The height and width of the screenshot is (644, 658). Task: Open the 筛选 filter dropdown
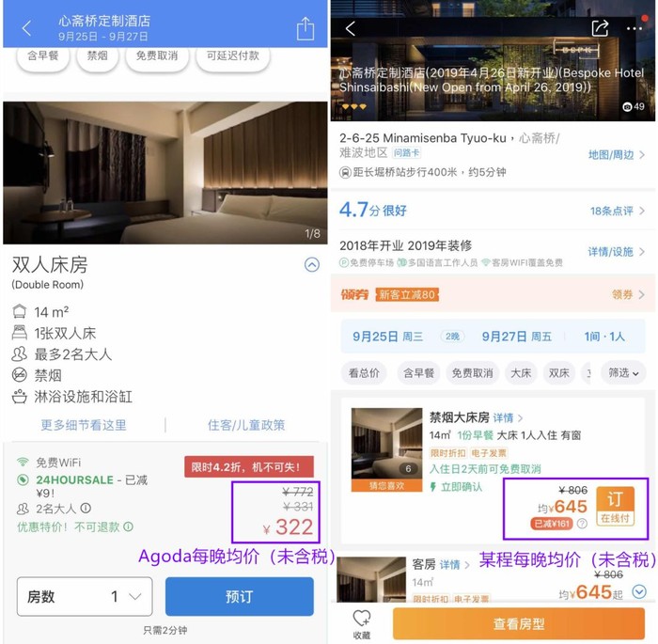click(623, 373)
